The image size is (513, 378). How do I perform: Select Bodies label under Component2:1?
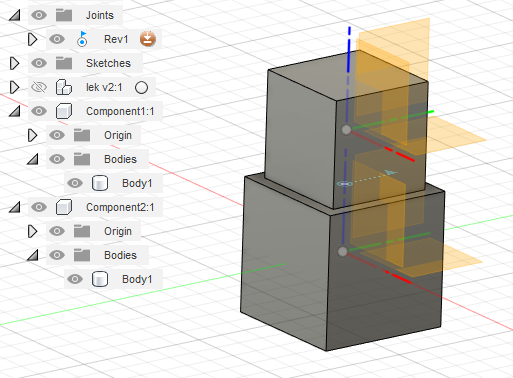click(x=120, y=255)
